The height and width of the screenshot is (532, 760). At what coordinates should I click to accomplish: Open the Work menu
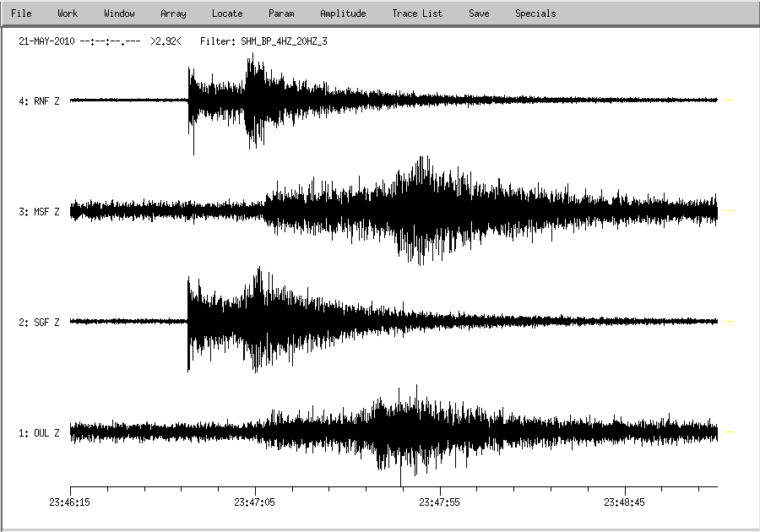pos(68,14)
